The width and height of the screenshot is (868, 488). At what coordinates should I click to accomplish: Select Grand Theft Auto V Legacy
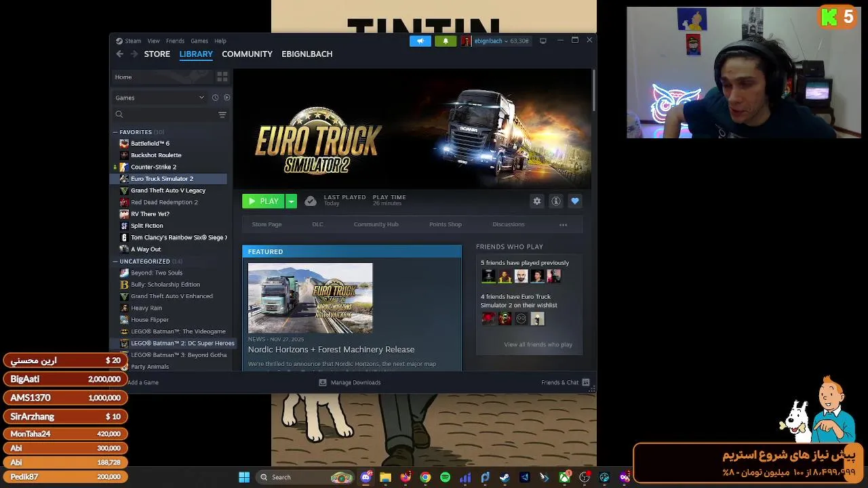[x=170, y=190]
